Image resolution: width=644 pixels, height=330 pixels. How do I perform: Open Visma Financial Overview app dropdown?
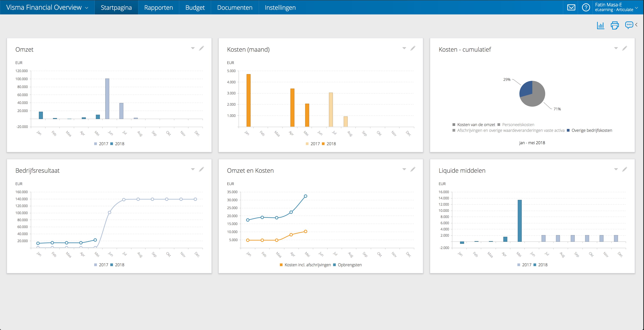47,8
